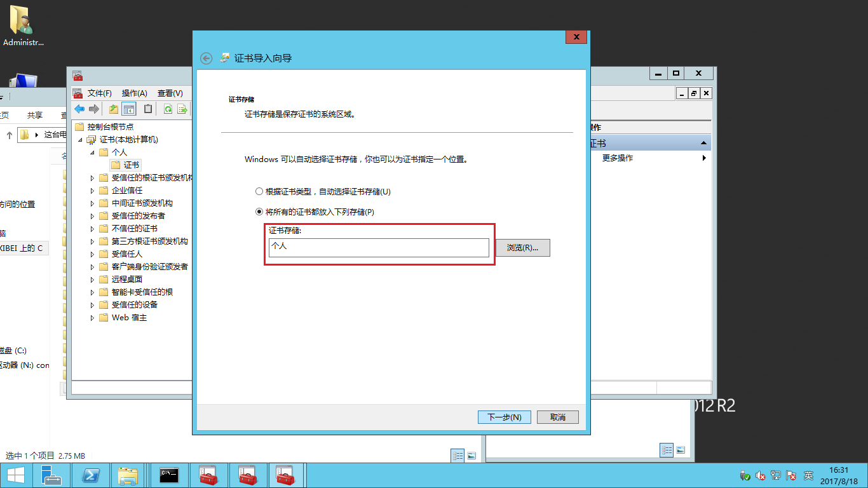Screen dimensions: 868x488
Task: Click the 证书存储 text field
Action: click(x=379, y=248)
